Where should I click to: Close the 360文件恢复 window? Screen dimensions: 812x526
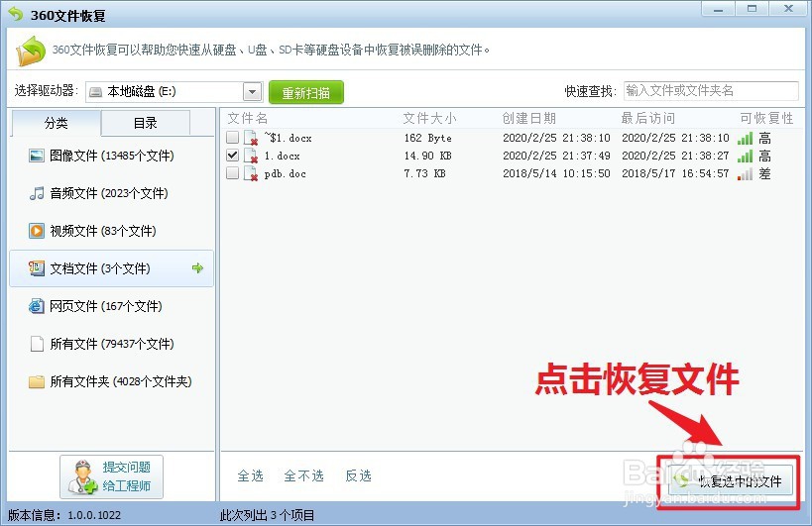coord(788,9)
